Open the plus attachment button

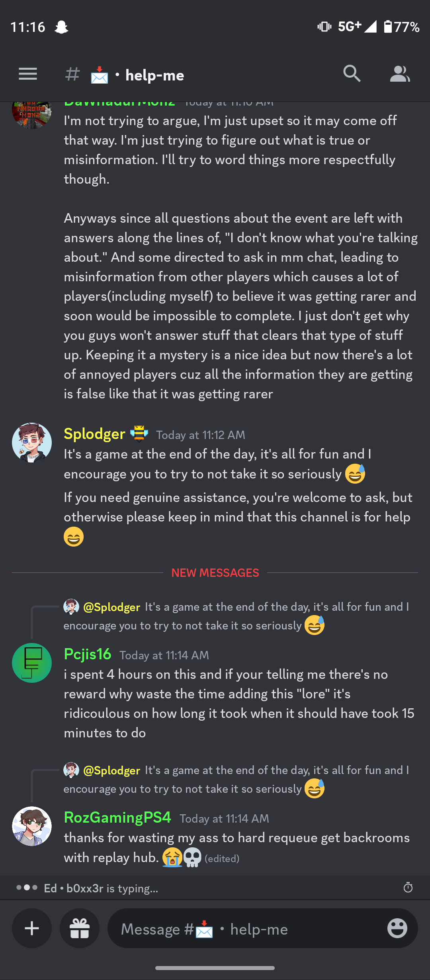[32, 928]
